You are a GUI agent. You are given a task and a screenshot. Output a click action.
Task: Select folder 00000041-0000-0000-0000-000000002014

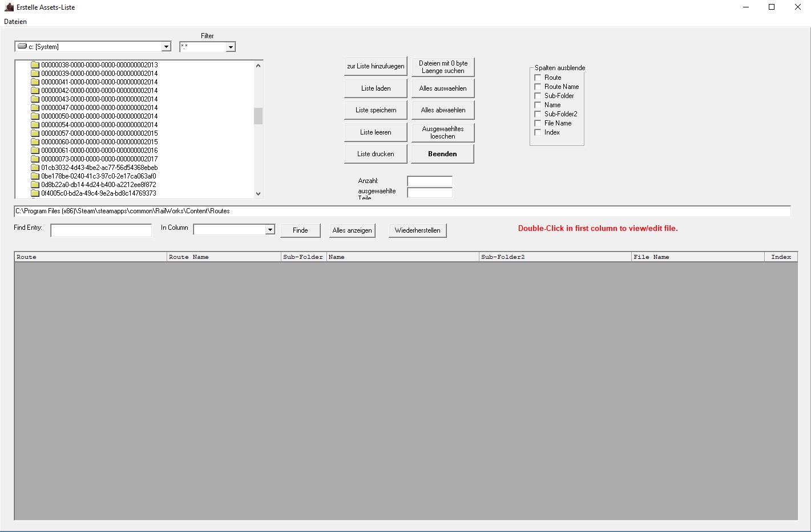[x=99, y=82]
